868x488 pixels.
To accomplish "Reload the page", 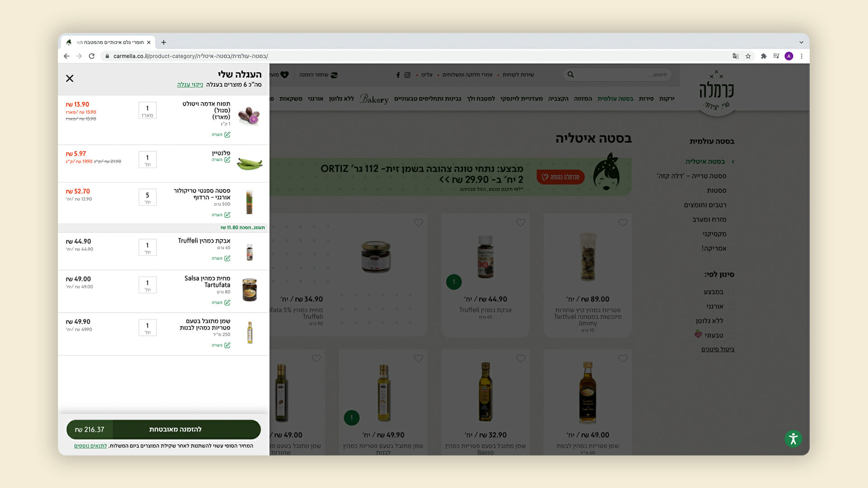I will (92, 56).
